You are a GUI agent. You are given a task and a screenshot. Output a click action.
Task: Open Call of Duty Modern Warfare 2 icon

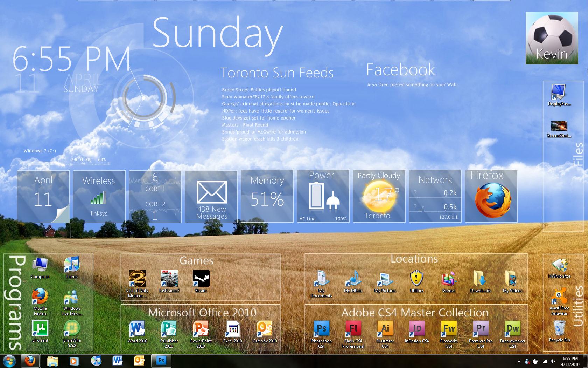138,284
